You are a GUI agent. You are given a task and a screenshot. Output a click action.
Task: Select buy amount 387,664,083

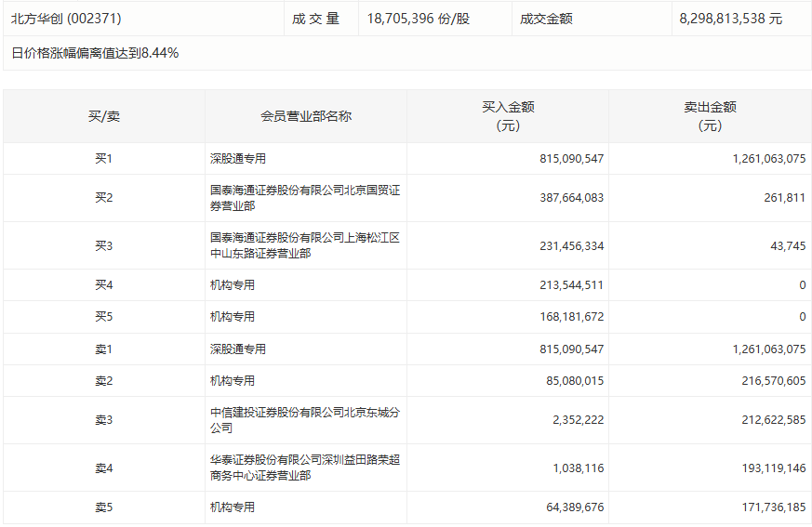(x=572, y=198)
